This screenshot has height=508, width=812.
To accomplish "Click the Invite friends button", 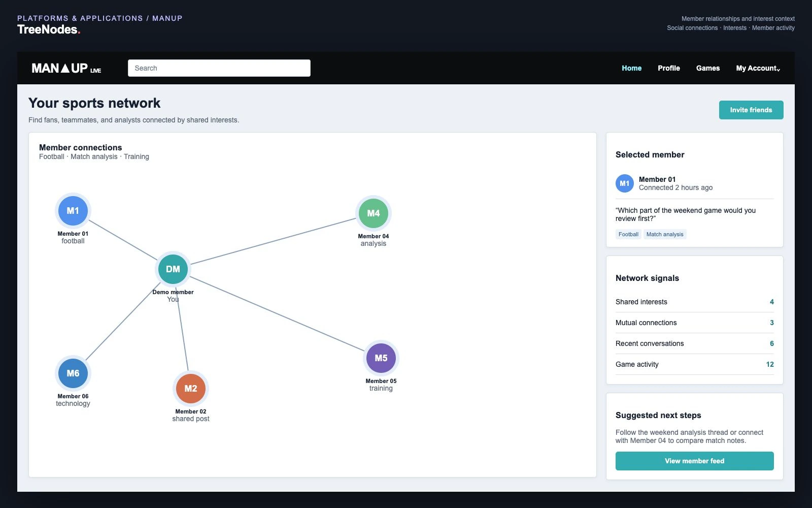I will pyautogui.click(x=751, y=110).
